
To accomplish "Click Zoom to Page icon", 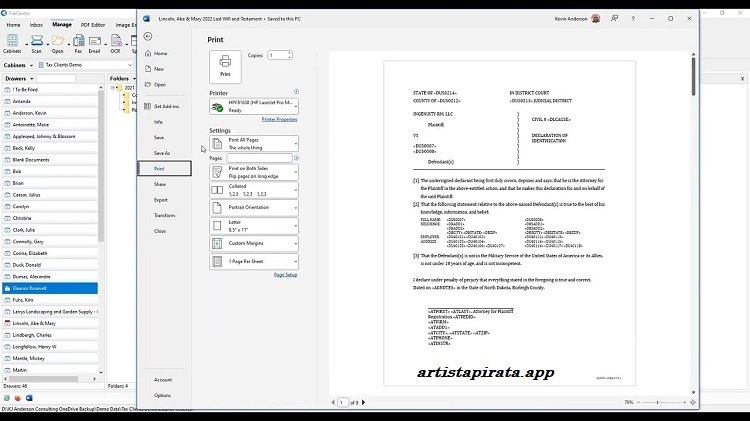I will (x=693, y=403).
